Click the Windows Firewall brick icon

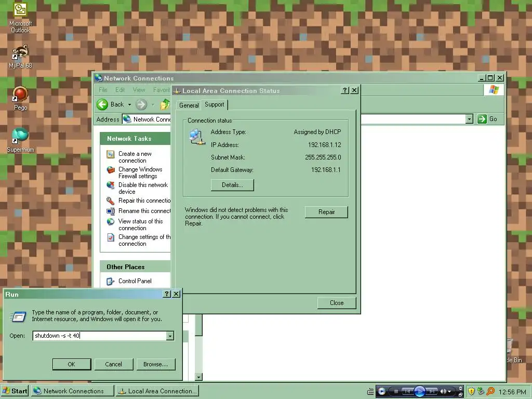coord(111,170)
